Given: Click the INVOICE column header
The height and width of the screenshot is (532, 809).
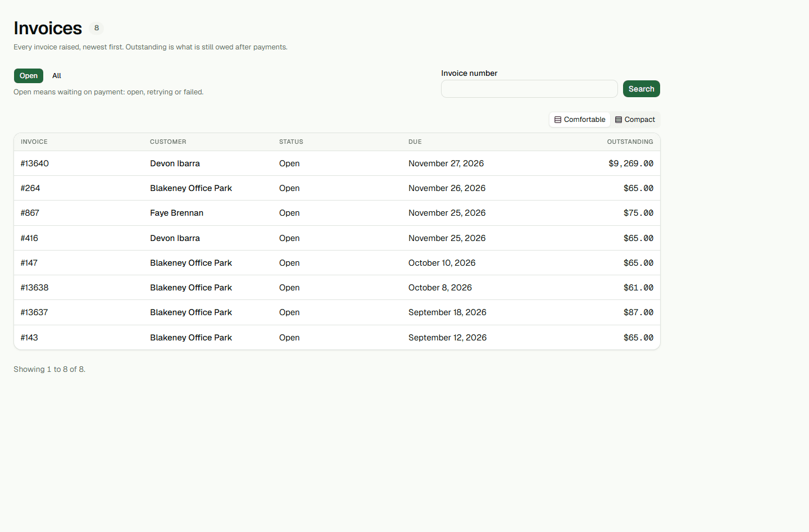Looking at the screenshot, I should click(34, 142).
